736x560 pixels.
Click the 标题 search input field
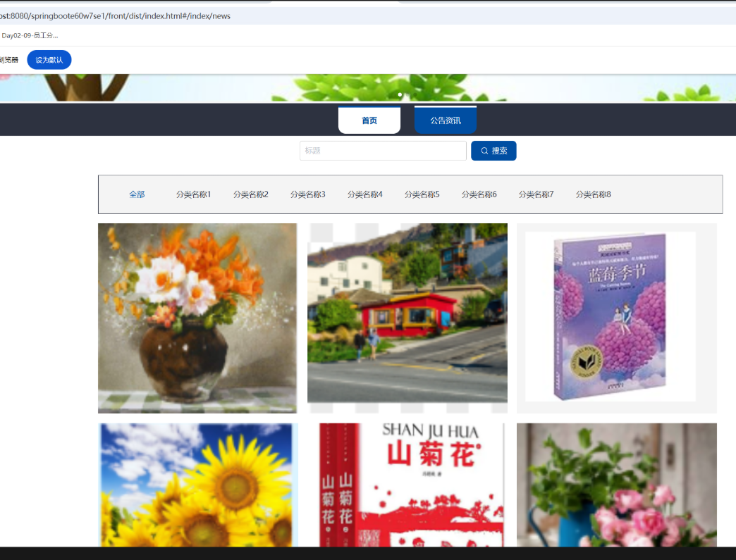(383, 151)
